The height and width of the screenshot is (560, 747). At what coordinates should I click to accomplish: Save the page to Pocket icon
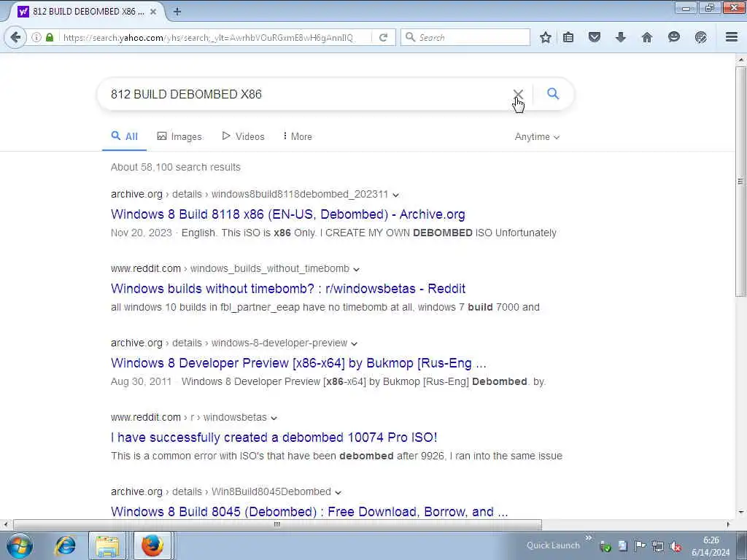click(594, 37)
